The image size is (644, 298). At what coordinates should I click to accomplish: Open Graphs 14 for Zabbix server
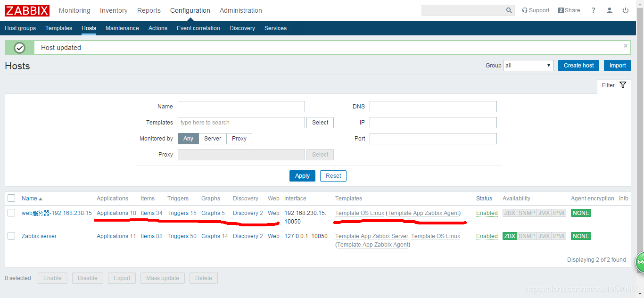pos(211,236)
